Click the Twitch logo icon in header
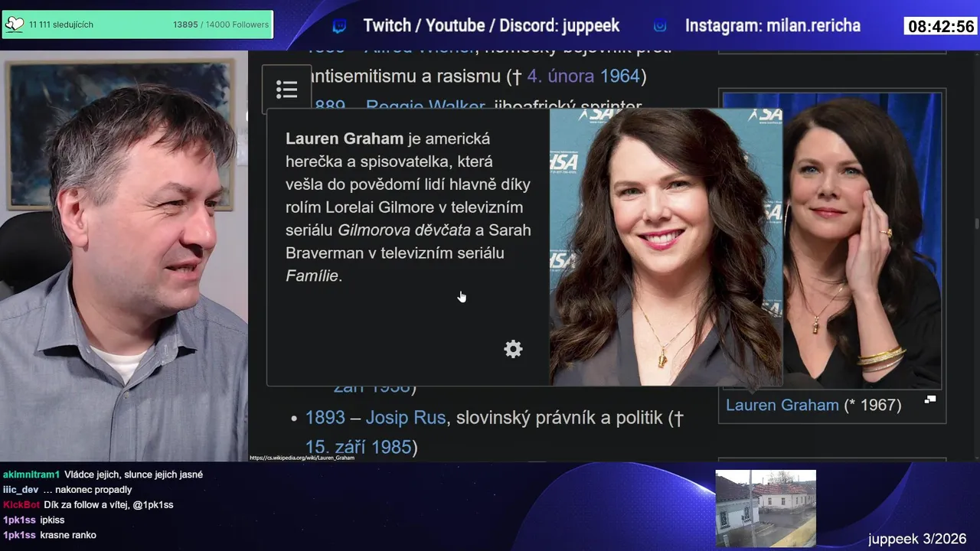The width and height of the screenshot is (980, 551). pyautogui.click(x=339, y=26)
